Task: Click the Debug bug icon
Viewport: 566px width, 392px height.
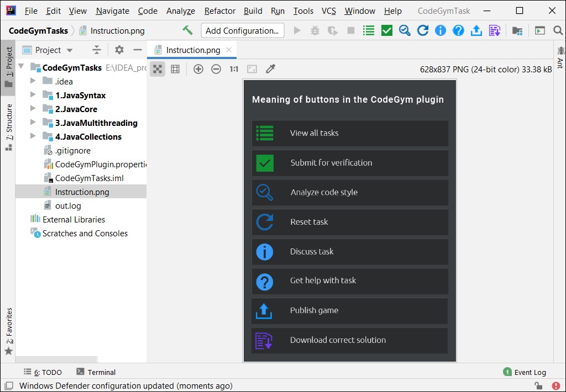Action: [x=315, y=31]
